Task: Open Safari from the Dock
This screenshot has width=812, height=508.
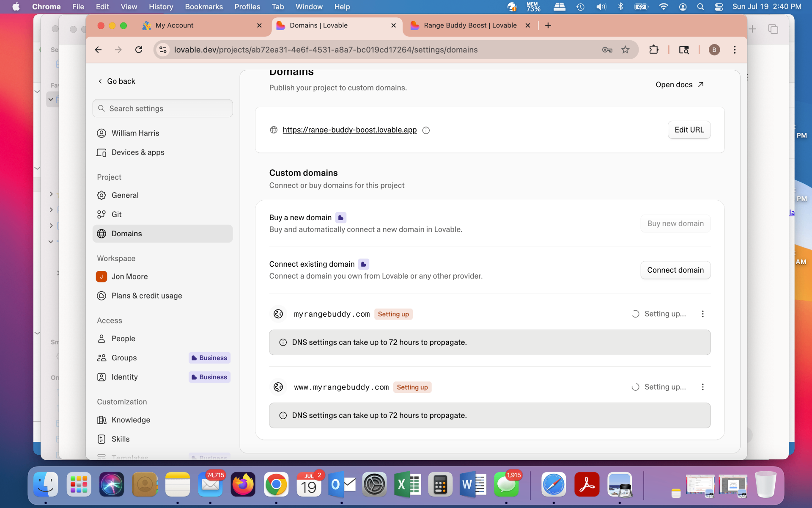Action: 554,485
